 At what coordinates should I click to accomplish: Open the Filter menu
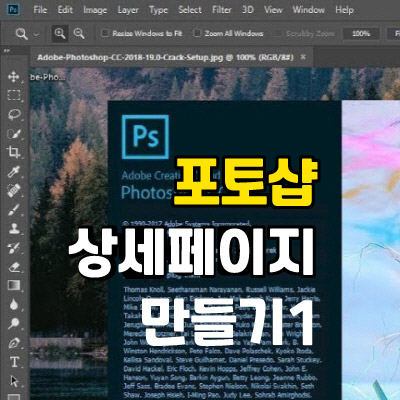tap(222, 10)
